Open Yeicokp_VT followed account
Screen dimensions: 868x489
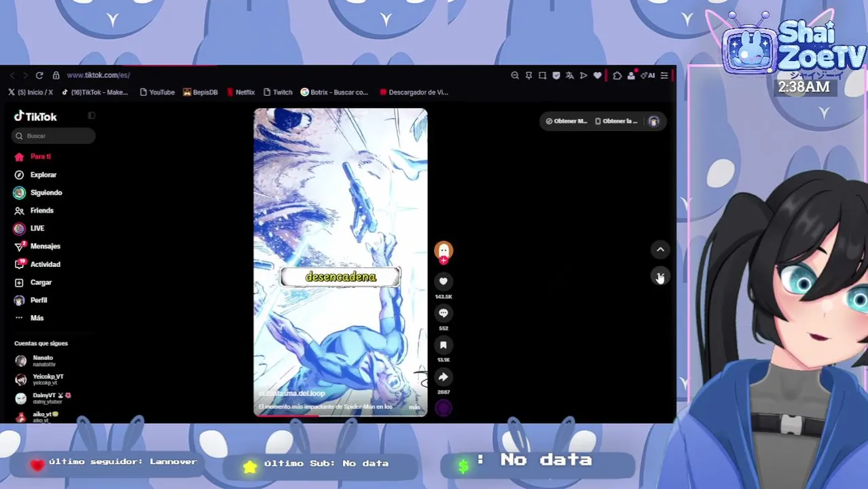(x=39, y=380)
